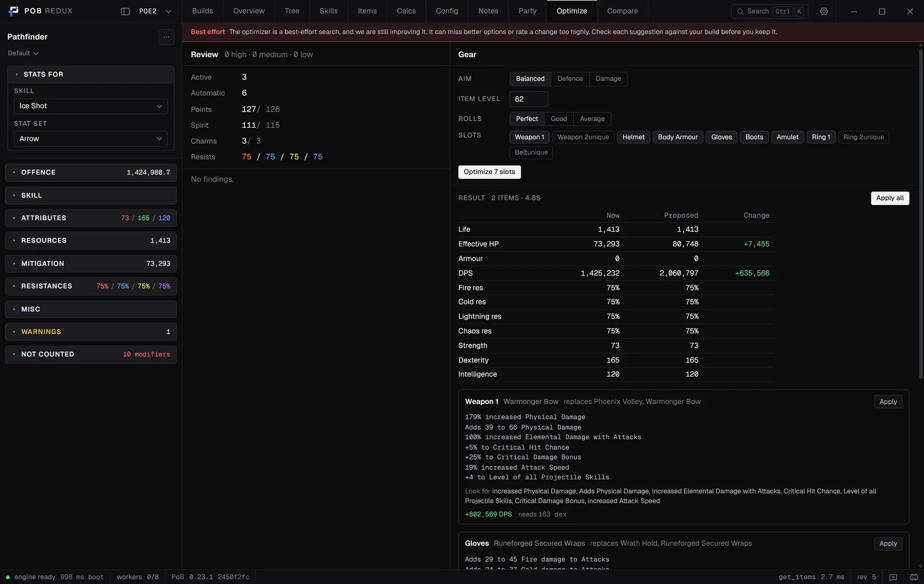Image resolution: width=924 pixels, height=584 pixels.
Task: Collapse the Stats For section
Action: [x=90, y=74]
